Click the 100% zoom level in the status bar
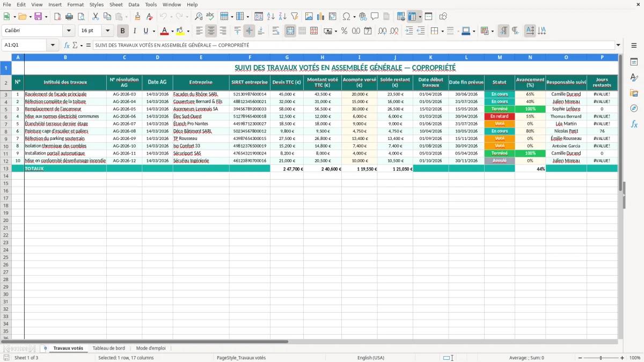The image size is (644, 362). (x=635, y=358)
